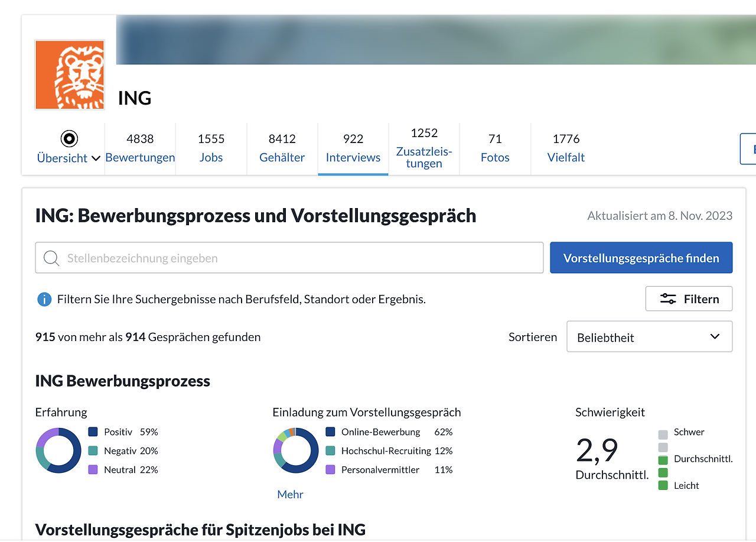
Task: Click the Leicht difficulty green square
Action: tap(663, 485)
